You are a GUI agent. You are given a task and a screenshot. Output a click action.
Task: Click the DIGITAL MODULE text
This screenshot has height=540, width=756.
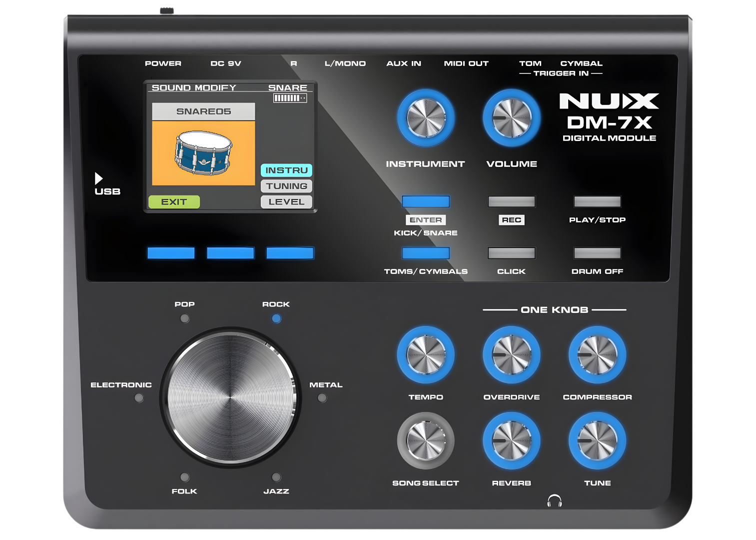610,138
